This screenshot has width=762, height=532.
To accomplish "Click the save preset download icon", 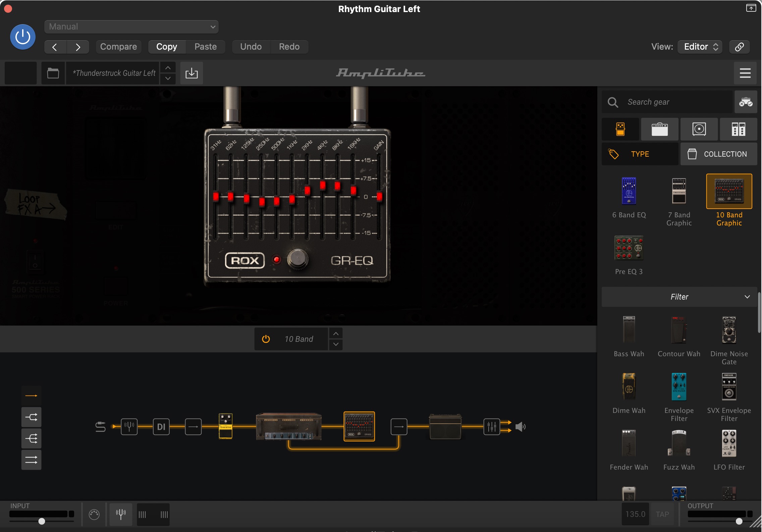I will click(192, 73).
